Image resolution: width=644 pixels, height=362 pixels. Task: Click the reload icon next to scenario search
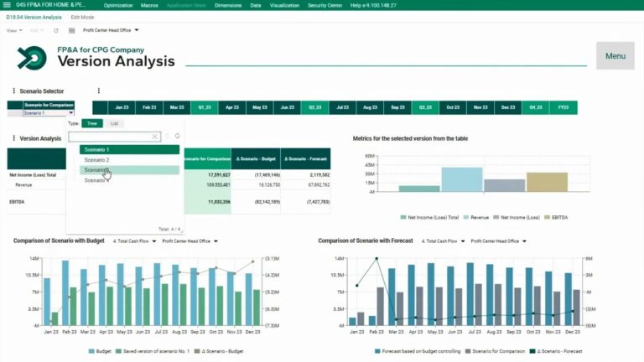pos(177,137)
